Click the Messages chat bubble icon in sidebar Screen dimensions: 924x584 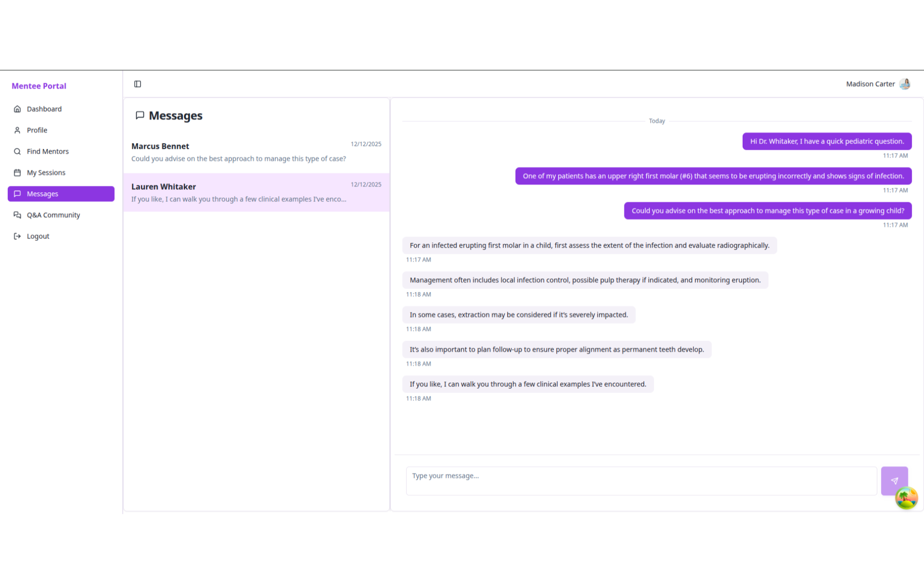[x=18, y=194]
